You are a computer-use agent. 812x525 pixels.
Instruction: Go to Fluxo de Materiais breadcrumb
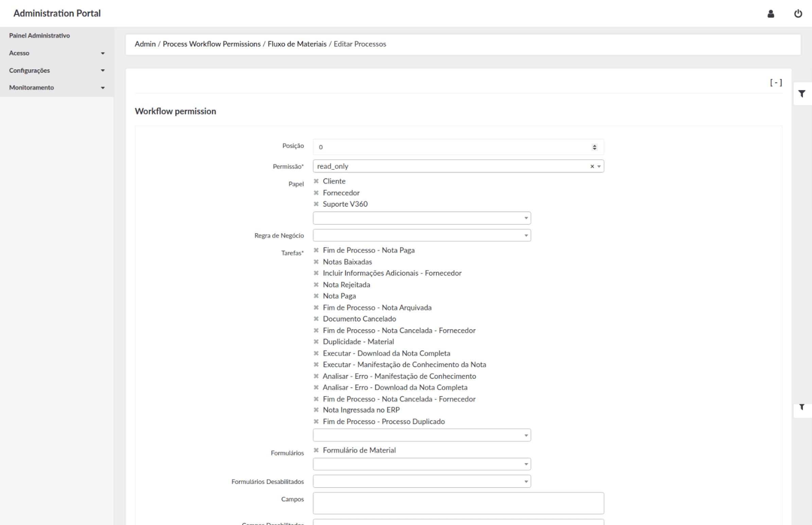point(297,44)
